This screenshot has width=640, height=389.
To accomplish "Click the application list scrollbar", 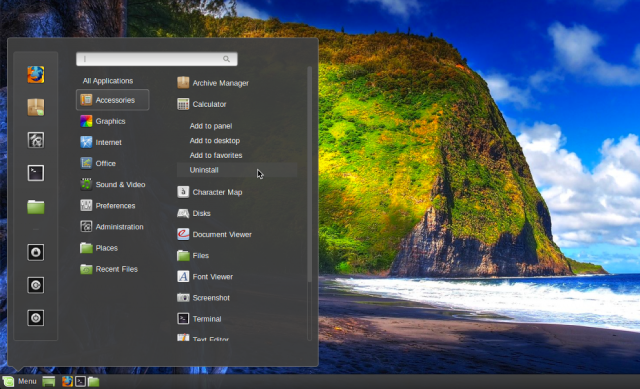I will (x=309, y=176).
